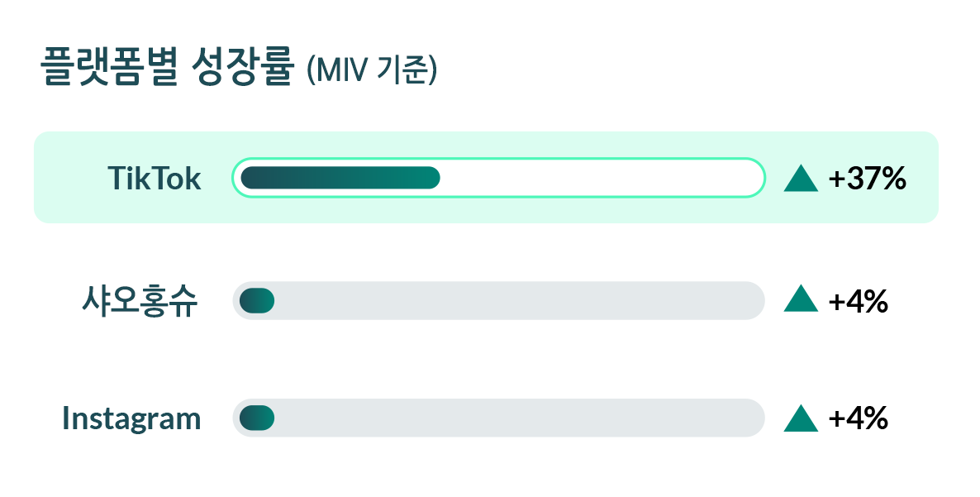The height and width of the screenshot is (497, 980).
Task: Click the filled part of the TikTok bar
Action: 340,178
